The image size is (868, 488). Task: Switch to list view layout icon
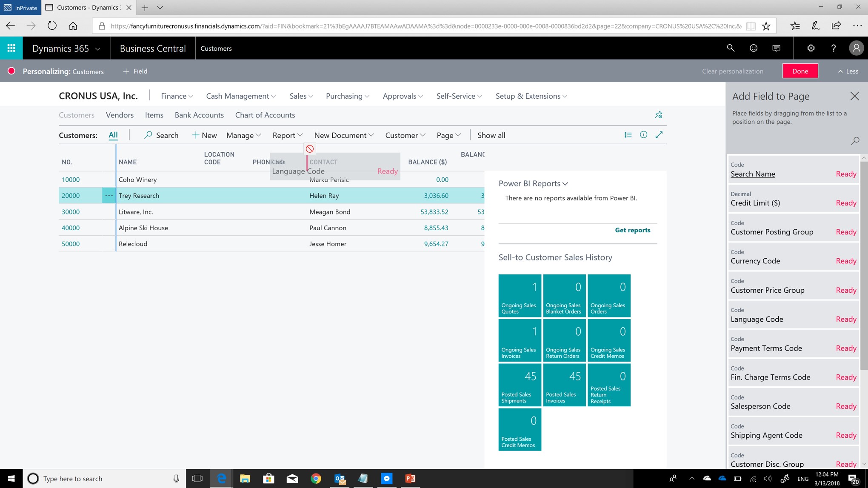tap(628, 135)
